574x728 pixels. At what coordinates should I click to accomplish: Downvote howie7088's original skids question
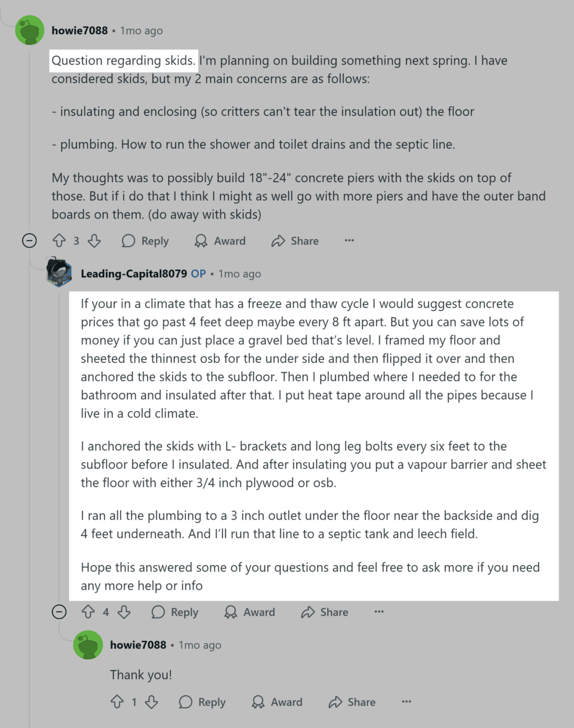pos(94,240)
